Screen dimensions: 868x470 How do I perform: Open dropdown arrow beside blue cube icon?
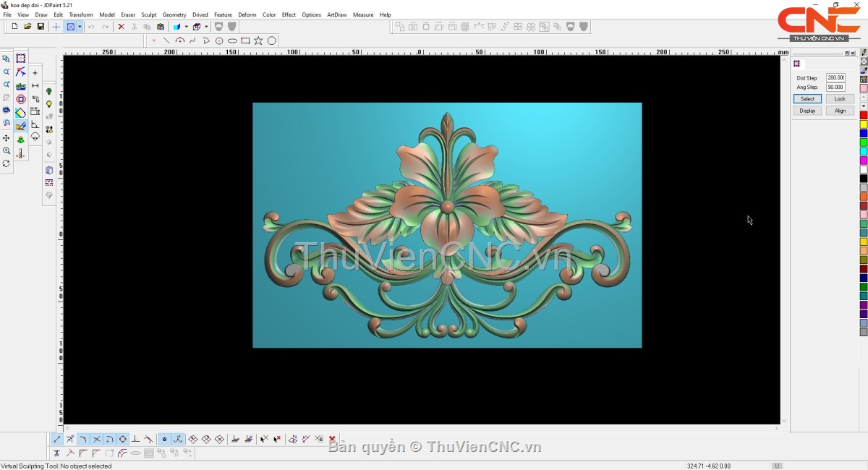(x=186, y=27)
